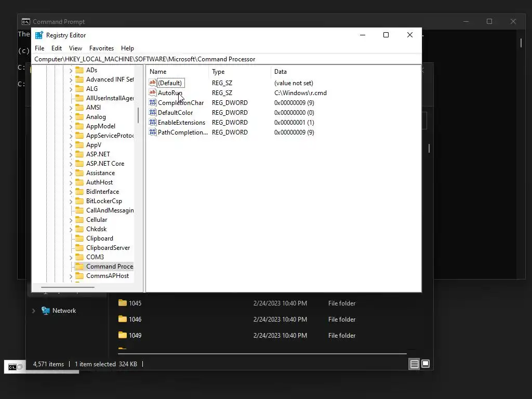
Task: Click the ADs folder icon in tree
Action: point(79,70)
